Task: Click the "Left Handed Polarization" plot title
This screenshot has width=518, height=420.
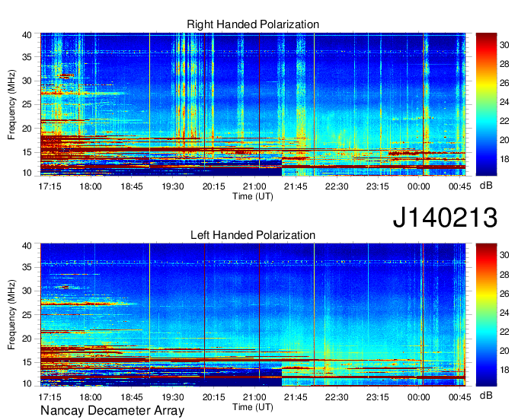Action: pos(253,235)
